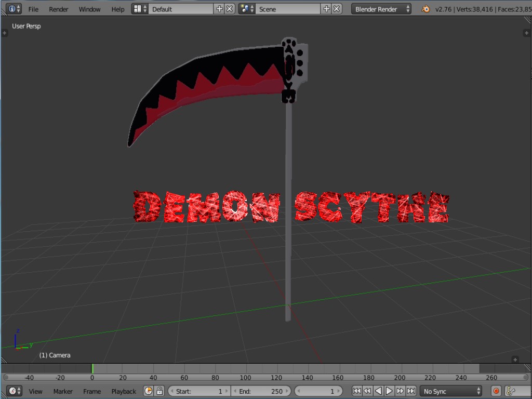Viewport: 532px width, 399px height.
Task: Open the Playback menu in the Timeline
Action: (123, 391)
